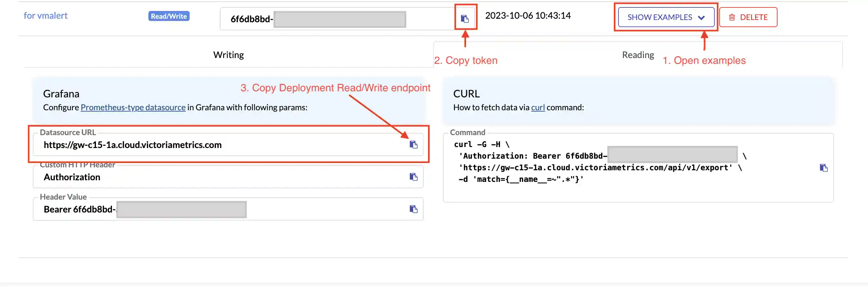Copy the Header Value bearer token
The width and height of the screenshot is (868, 287).
coord(413,209)
